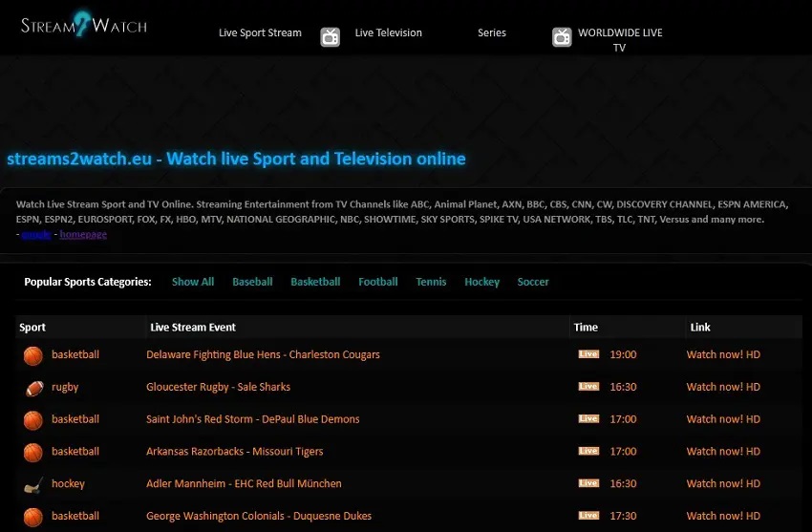Image resolution: width=812 pixels, height=532 pixels.
Task: Open Adler Mannheim - EHC Red Bull München event
Action: pyautogui.click(x=244, y=483)
